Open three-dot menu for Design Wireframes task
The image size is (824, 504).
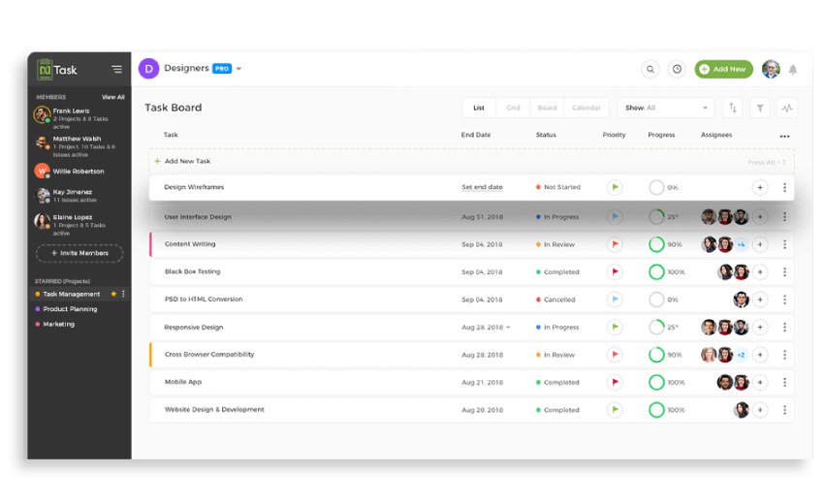[x=784, y=188]
